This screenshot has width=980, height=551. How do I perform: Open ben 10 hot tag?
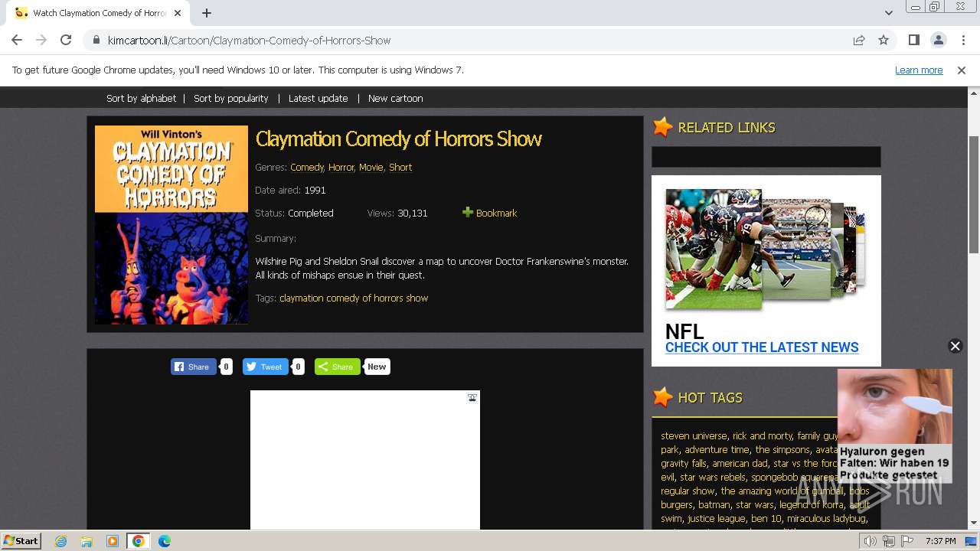(x=766, y=518)
